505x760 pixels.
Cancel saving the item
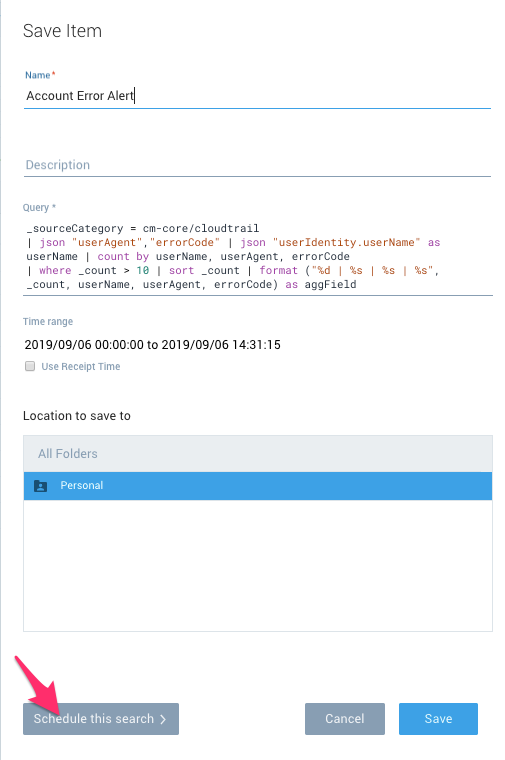pyautogui.click(x=345, y=719)
